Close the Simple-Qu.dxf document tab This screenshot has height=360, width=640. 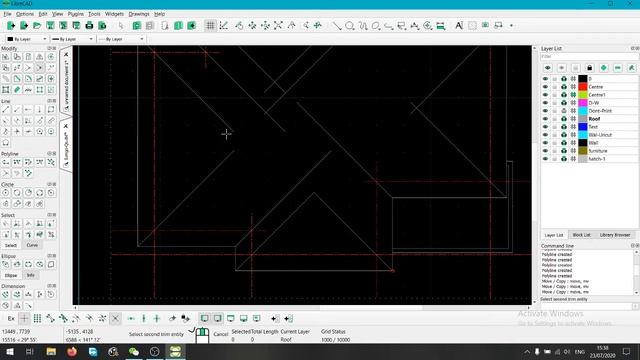66,126
